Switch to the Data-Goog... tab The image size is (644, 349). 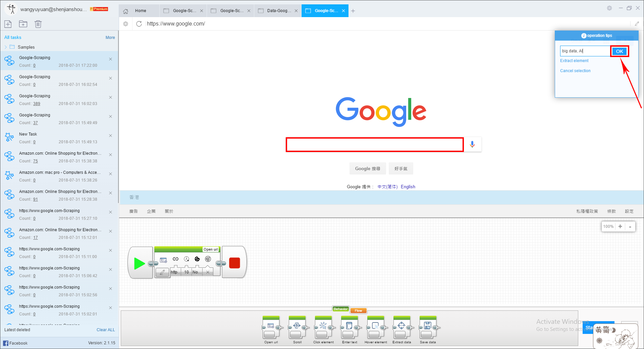pos(277,11)
